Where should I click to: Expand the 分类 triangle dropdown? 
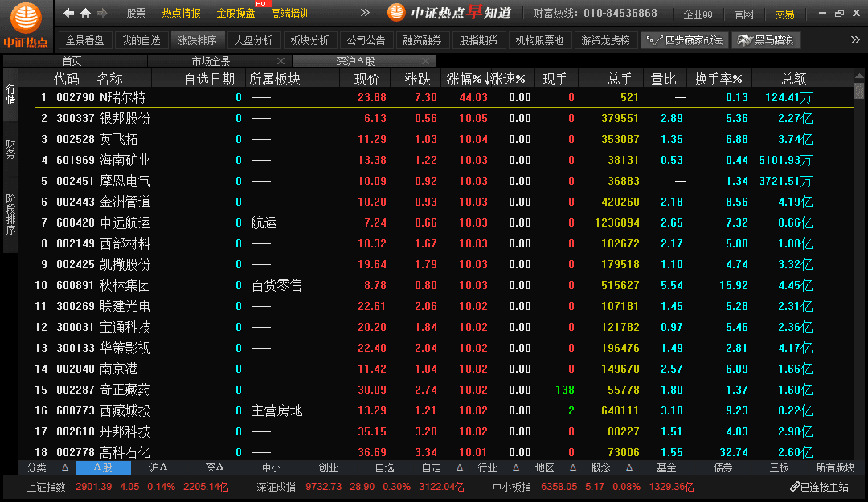pyautogui.click(x=65, y=467)
